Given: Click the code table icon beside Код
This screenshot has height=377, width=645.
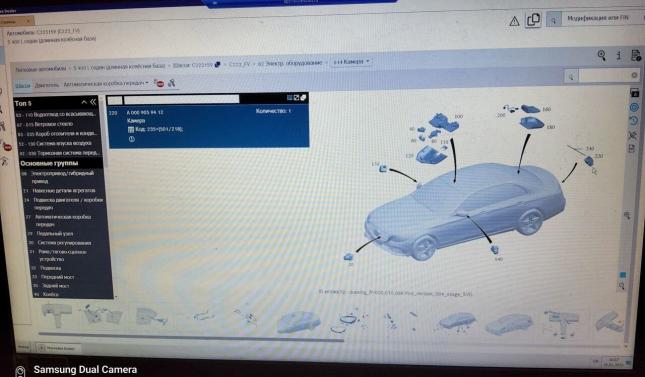Looking at the screenshot, I should pos(131,130).
